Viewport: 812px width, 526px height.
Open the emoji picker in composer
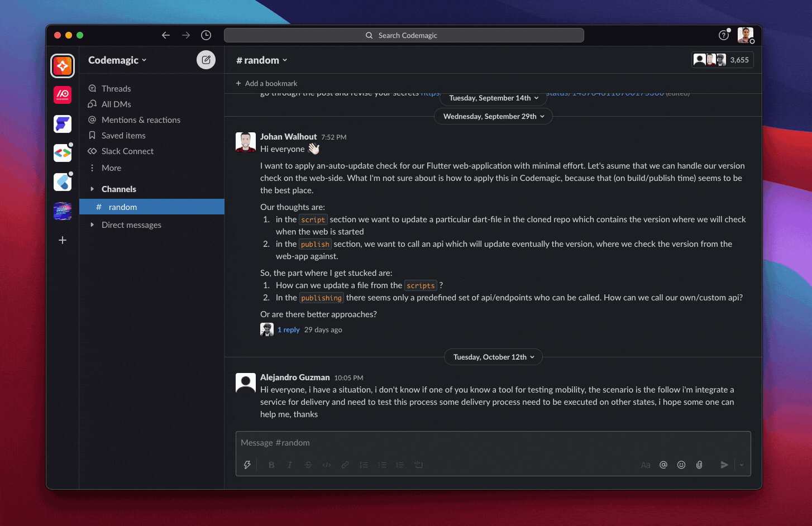pyautogui.click(x=681, y=465)
